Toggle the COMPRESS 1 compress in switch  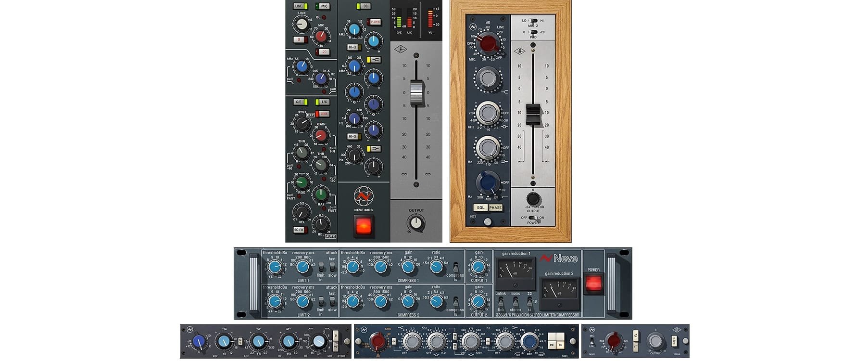tap(455, 267)
